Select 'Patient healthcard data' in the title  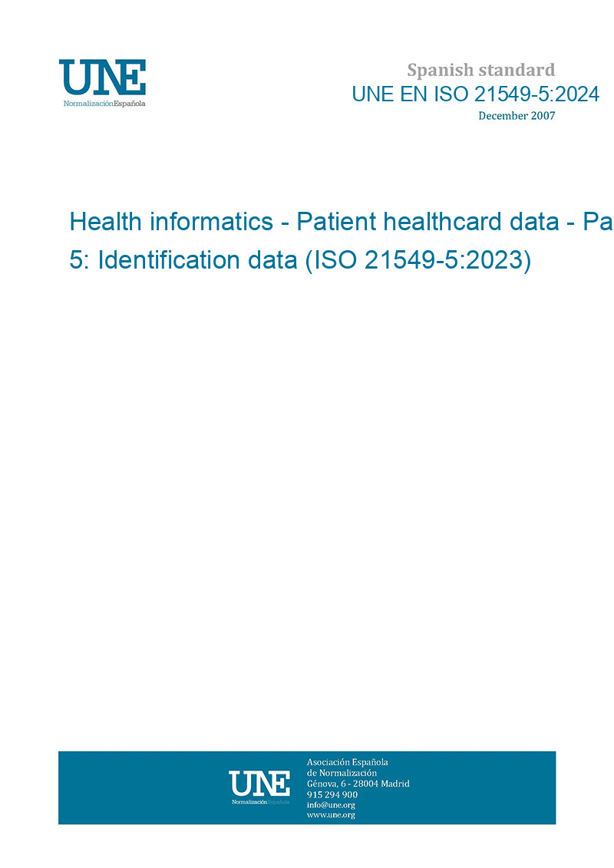(x=427, y=222)
